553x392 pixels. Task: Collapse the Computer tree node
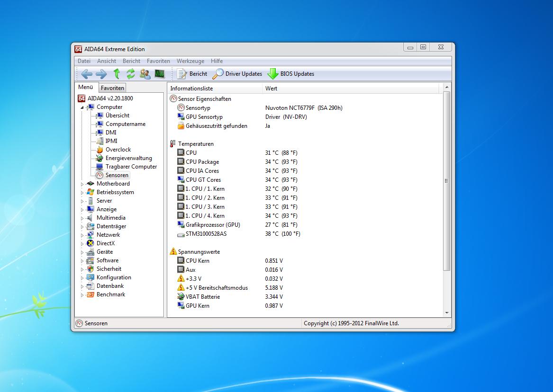click(x=82, y=107)
